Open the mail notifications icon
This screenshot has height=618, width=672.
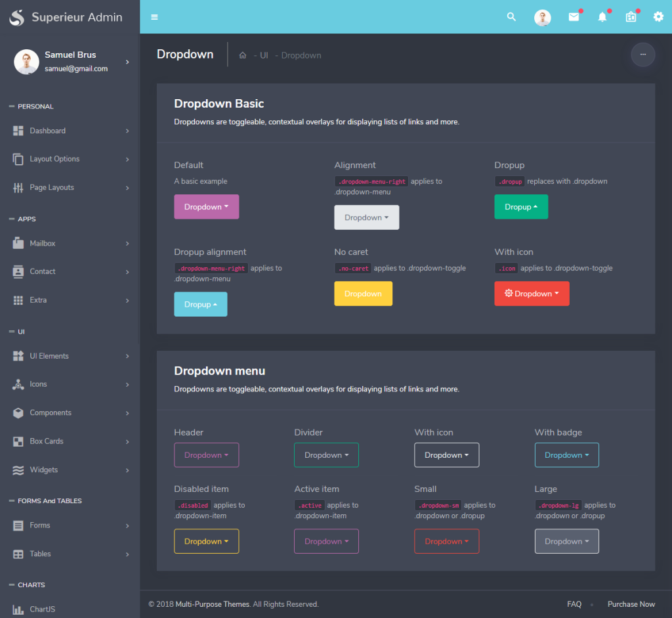point(574,16)
